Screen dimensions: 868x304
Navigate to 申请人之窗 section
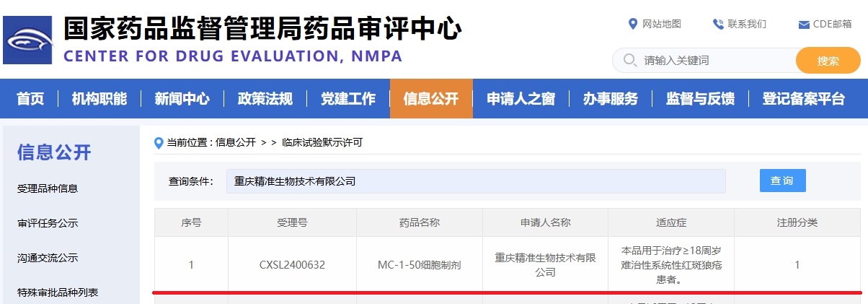tap(521, 99)
